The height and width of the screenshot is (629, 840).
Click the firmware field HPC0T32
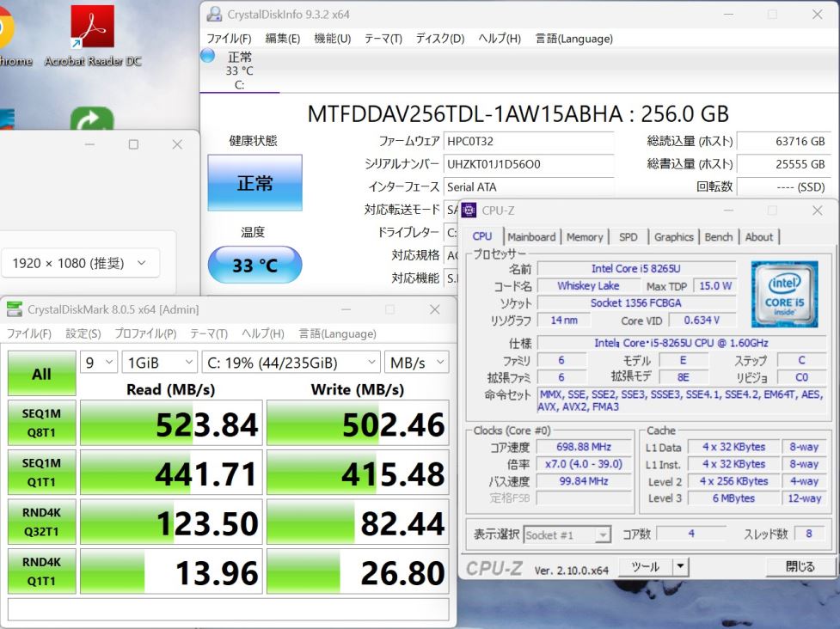click(x=529, y=141)
